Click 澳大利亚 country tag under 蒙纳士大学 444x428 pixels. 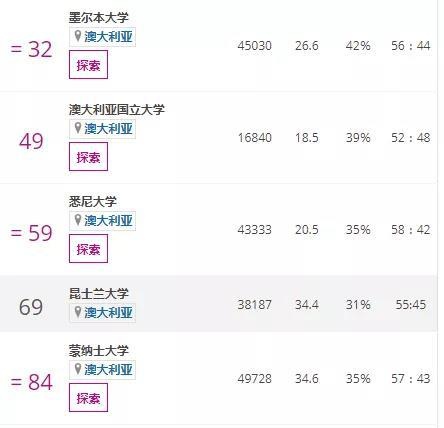coord(108,370)
